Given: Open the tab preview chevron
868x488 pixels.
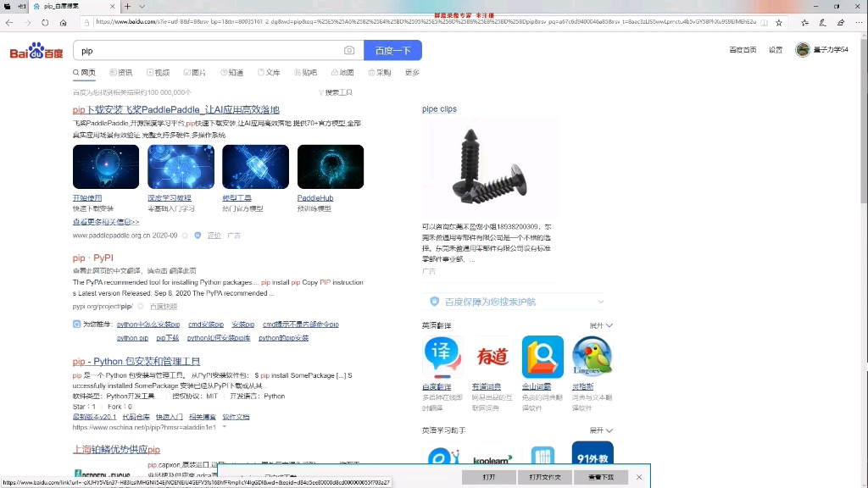Looking at the screenshot, I should (142, 6).
